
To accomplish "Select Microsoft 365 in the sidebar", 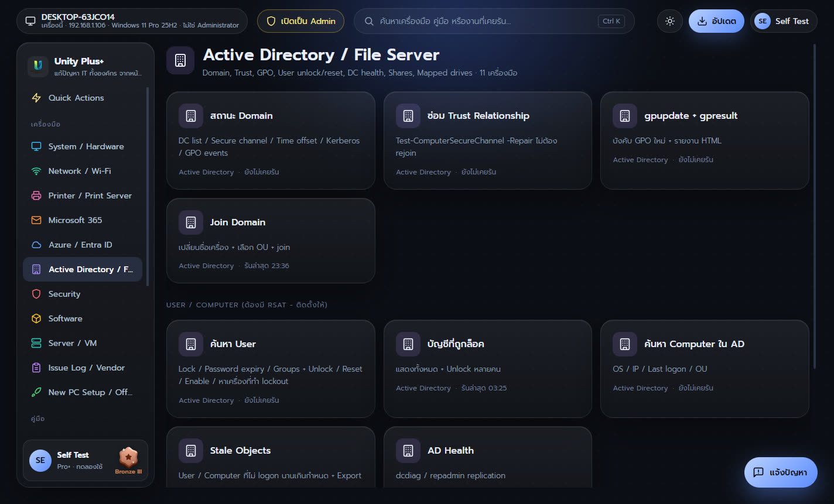I will click(x=83, y=220).
